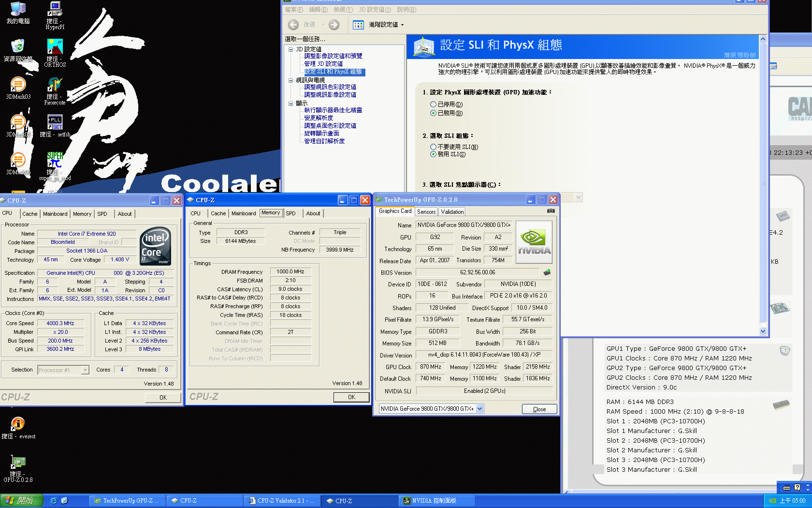Image resolution: width=812 pixels, height=508 pixels.
Task: Click the NVIDIA SLI Enabled field
Action: [484, 391]
